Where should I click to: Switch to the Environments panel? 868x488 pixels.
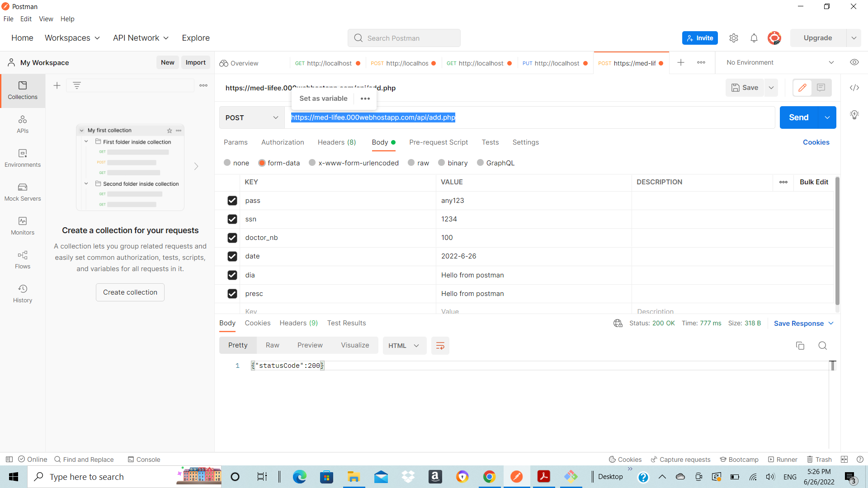click(23, 158)
